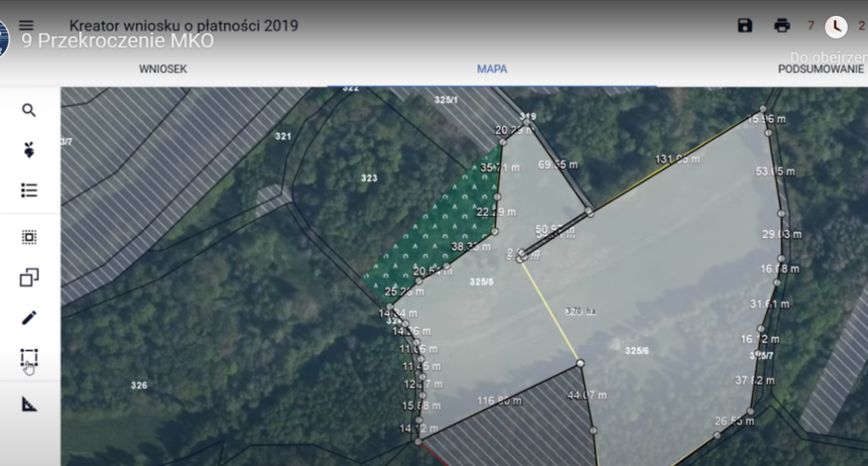Click parcel label 326 on map
This screenshot has width=868, height=466.
[x=139, y=386]
